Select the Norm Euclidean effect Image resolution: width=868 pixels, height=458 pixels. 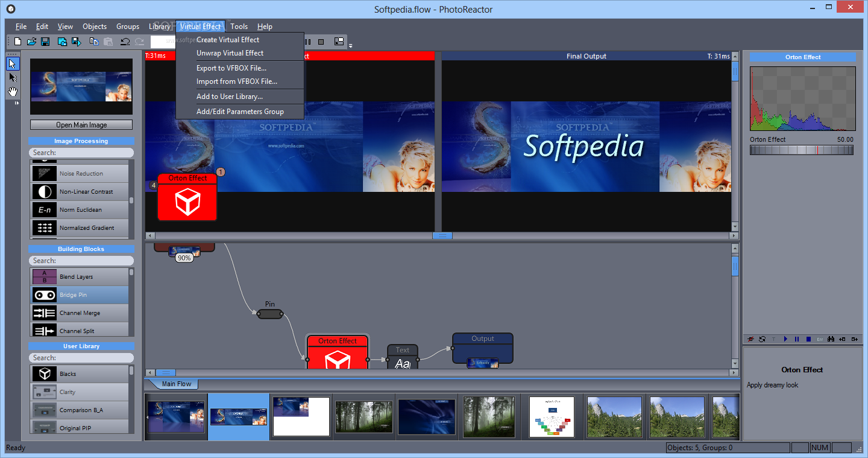[x=80, y=209]
